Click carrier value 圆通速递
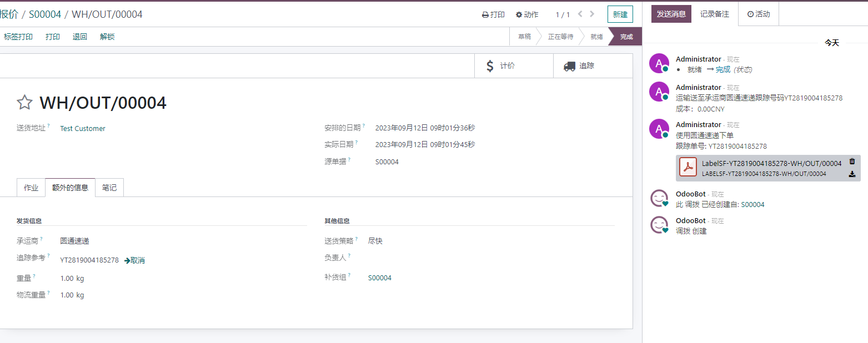Viewport: 868px width, 343px height. [74, 241]
